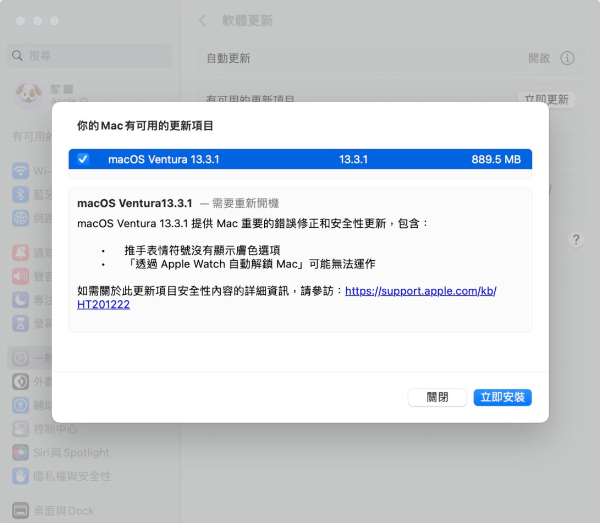The width and height of the screenshot is (600, 523).
Task: Open the Apple ID profile avatar
Action: tap(27, 93)
